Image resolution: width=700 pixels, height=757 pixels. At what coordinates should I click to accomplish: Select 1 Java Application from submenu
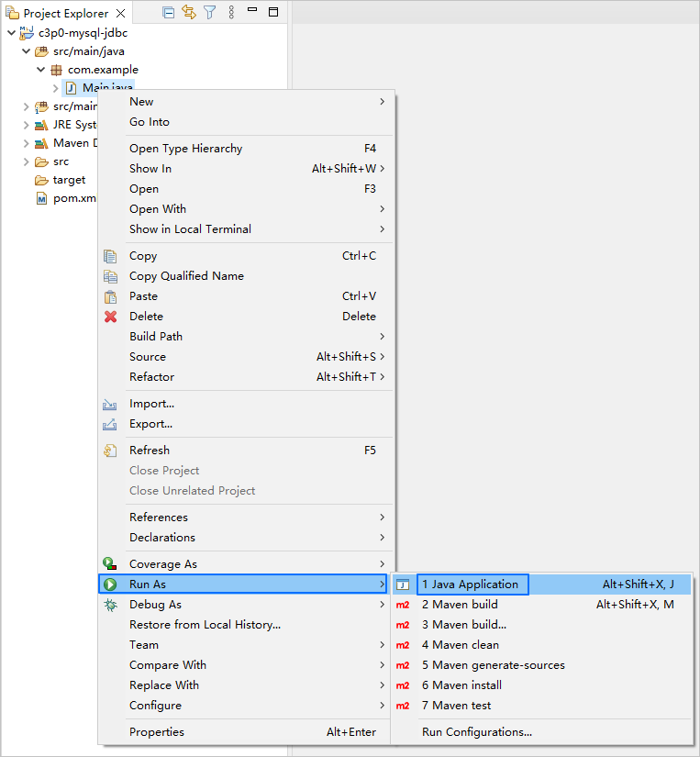[x=471, y=584]
